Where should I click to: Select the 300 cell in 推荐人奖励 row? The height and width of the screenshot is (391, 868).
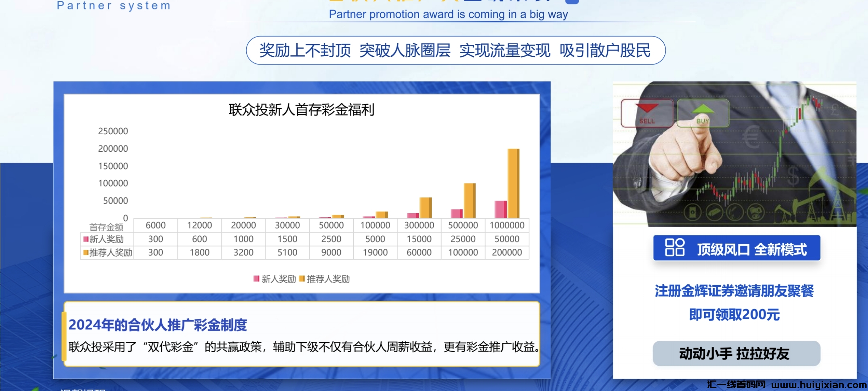156,252
